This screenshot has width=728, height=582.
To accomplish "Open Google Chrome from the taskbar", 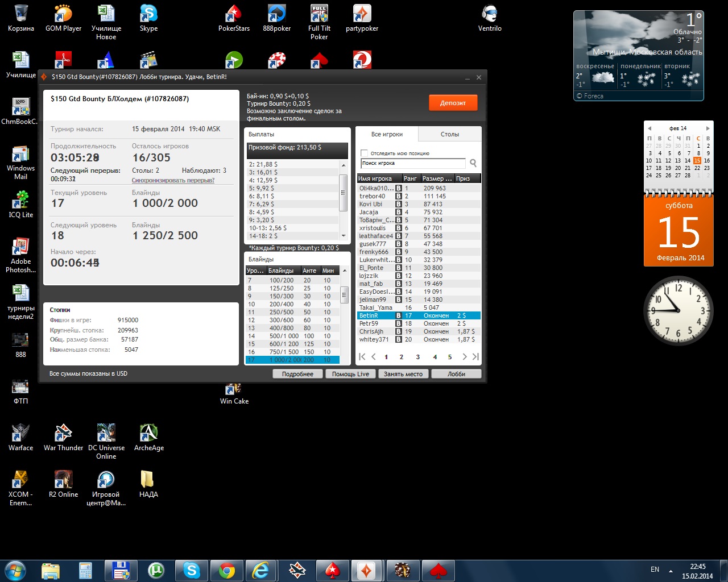I will [x=227, y=570].
